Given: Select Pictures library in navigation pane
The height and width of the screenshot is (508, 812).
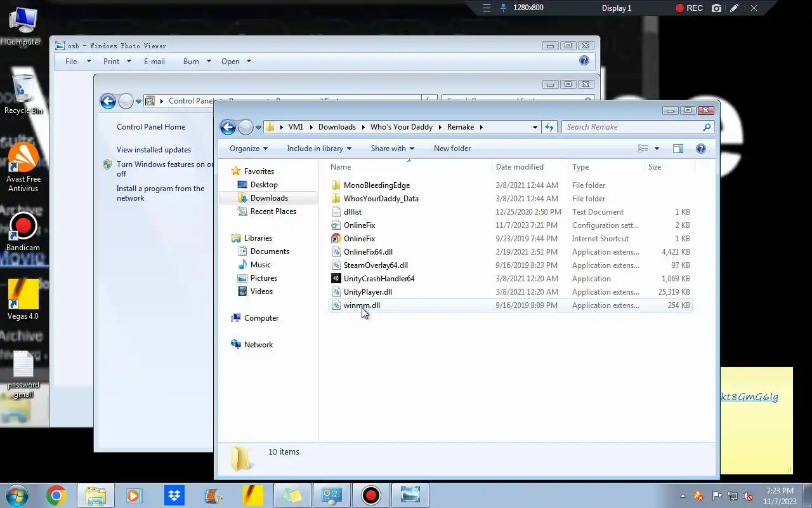Looking at the screenshot, I should click(x=263, y=278).
